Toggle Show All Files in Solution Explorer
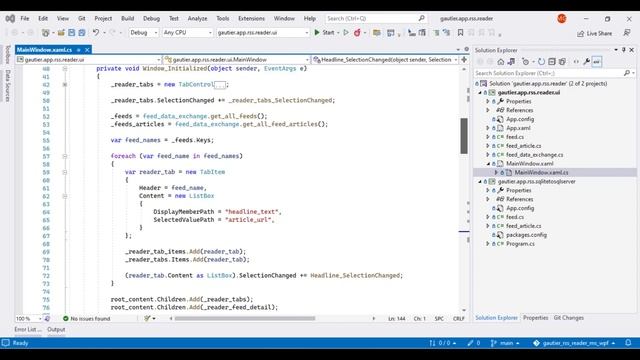Viewport: 640px width, 360px height. pos(562,62)
